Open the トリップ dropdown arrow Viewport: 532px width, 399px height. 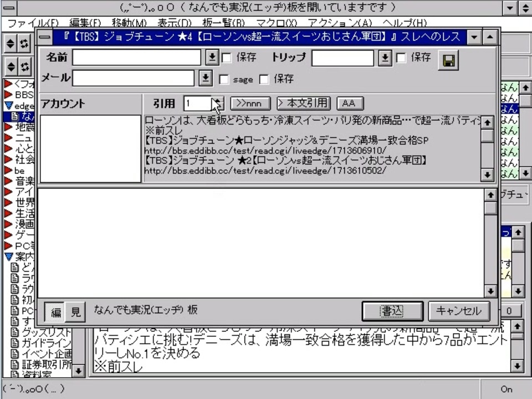click(x=385, y=58)
